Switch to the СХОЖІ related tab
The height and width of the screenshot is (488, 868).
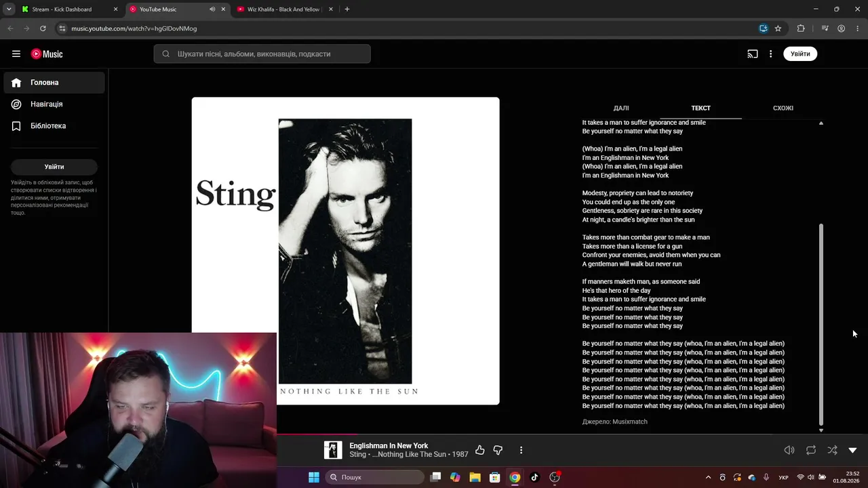[783, 108]
